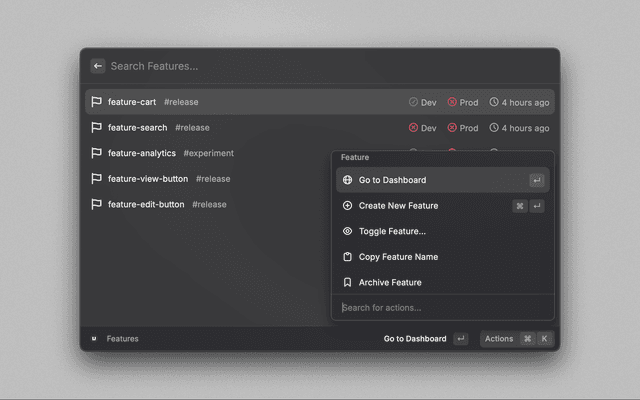Toggle the Dev status on feature-cart
This screenshot has height=400, width=640.
[422, 102]
